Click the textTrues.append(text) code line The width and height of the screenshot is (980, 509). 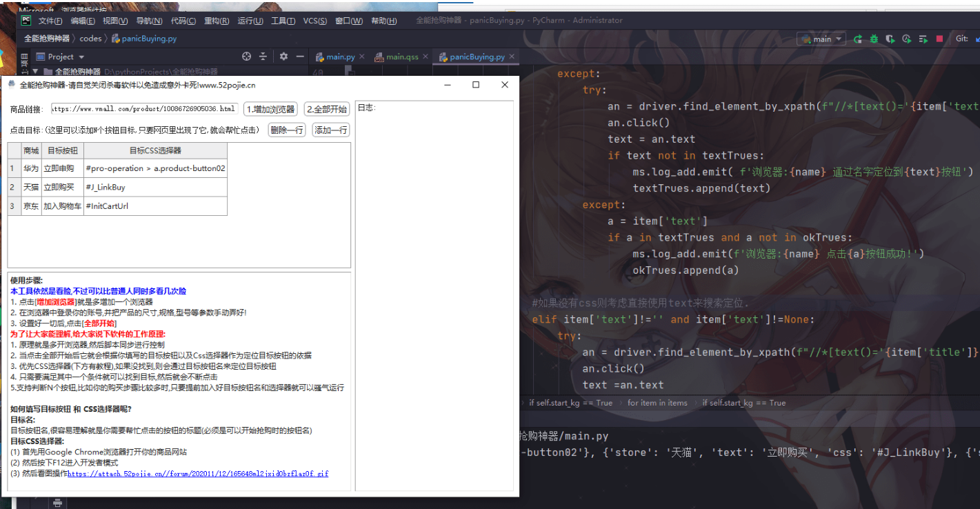tap(701, 188)
